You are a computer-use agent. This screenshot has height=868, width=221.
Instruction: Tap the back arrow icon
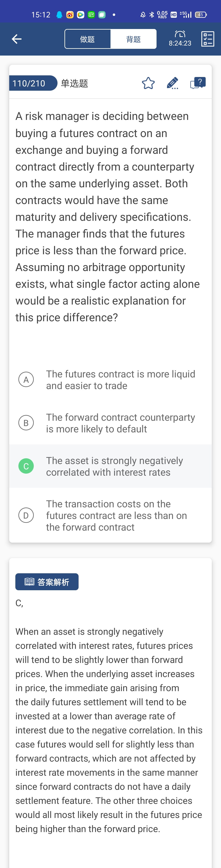pyautogui.click(x=17, y=39)
